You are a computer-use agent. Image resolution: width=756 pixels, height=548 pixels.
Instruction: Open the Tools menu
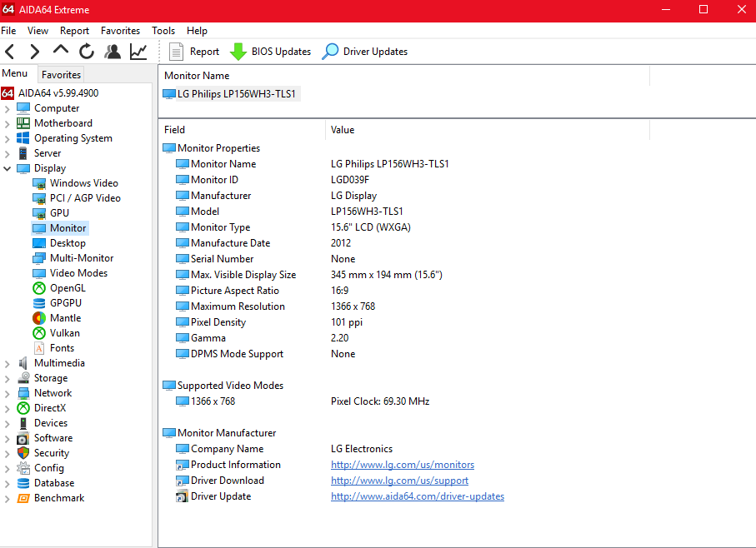tap(163, 31)
